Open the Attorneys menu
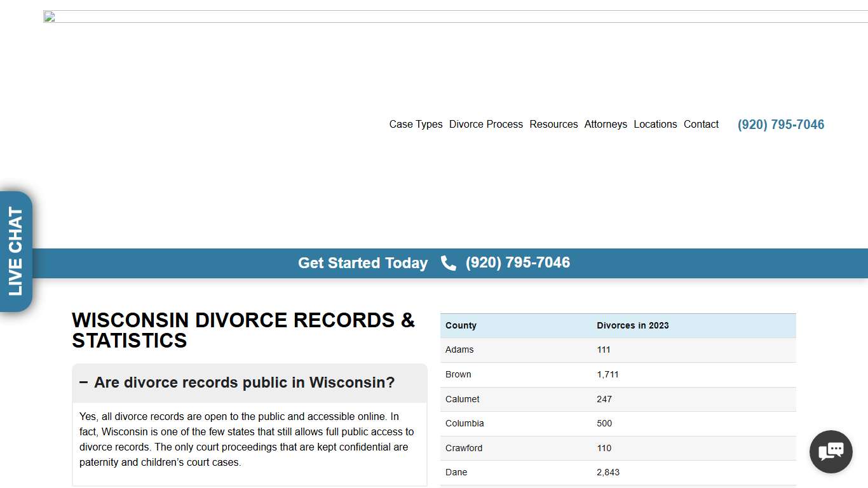This screenshot has height=488, width=868. (x=605, y=124)
